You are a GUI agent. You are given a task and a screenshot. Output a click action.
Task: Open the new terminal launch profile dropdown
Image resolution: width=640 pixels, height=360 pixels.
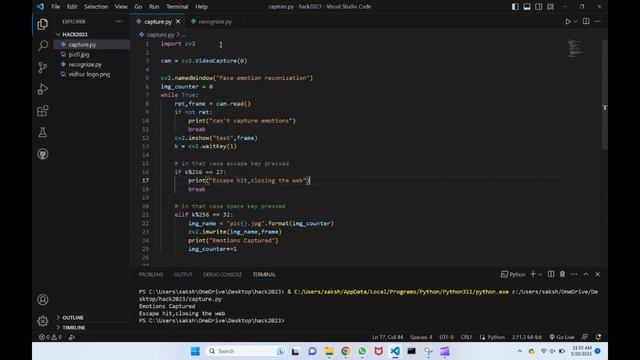tap(540, 274)
